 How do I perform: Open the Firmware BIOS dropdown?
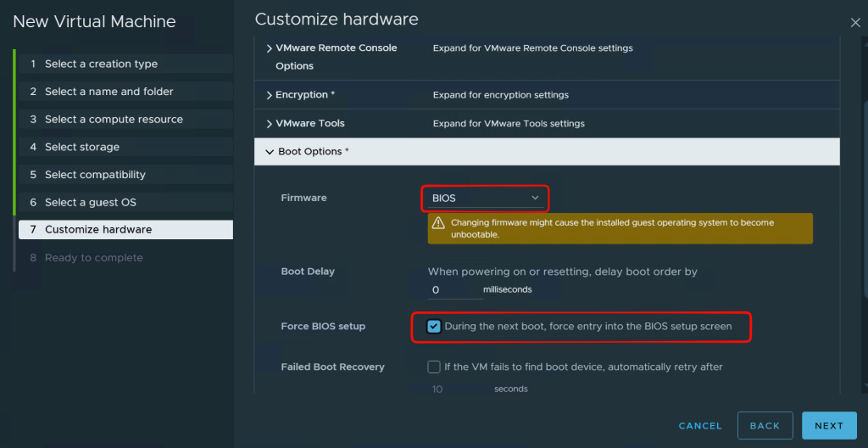484,198
